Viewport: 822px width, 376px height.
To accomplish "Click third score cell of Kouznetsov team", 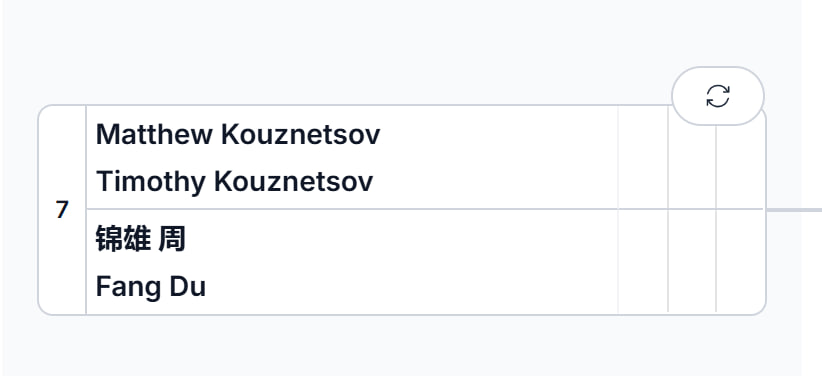I will pyautogui.click(x=740, y=167).
